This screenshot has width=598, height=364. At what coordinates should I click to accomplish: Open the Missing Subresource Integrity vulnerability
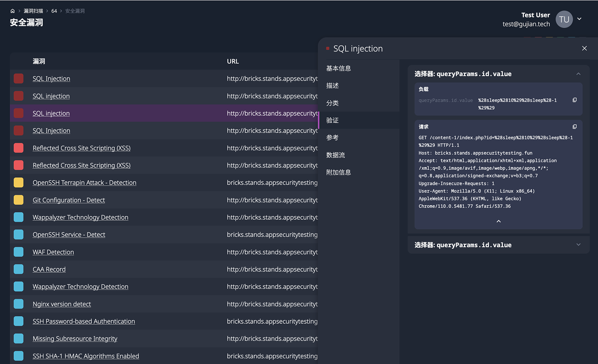(x=75, y=338)
